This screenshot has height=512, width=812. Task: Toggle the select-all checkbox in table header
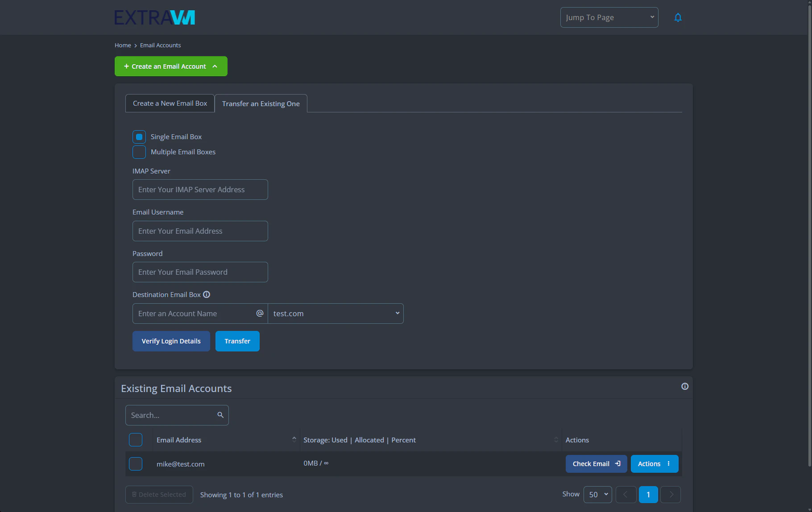click(x=136, y=440)
